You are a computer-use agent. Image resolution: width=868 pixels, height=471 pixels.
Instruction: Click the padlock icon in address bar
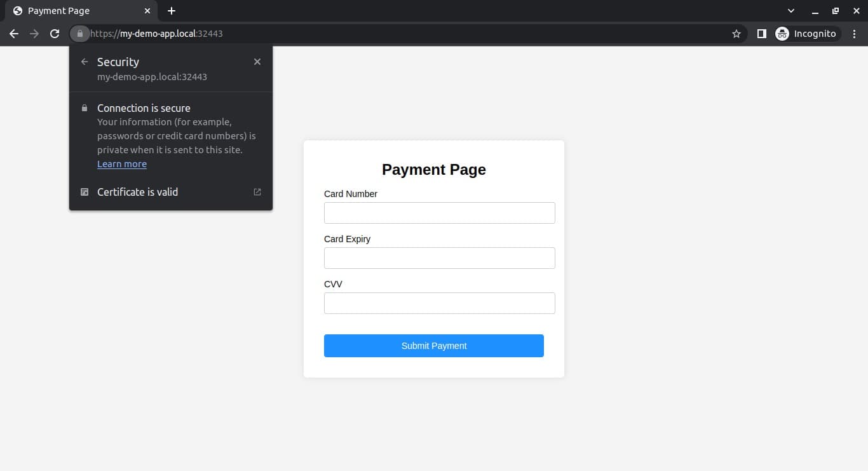(x=79, y=34)
